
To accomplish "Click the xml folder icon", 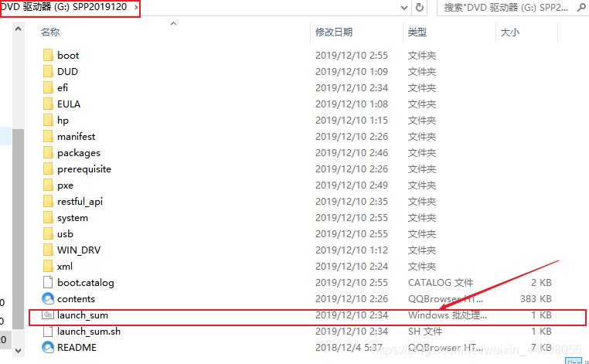I will tap(48, 267).
